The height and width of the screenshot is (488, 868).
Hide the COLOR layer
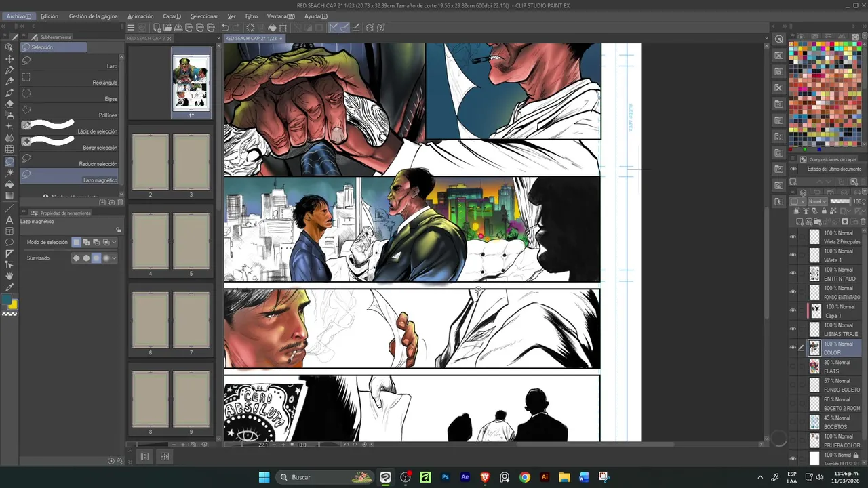click(x=793, y=348)
